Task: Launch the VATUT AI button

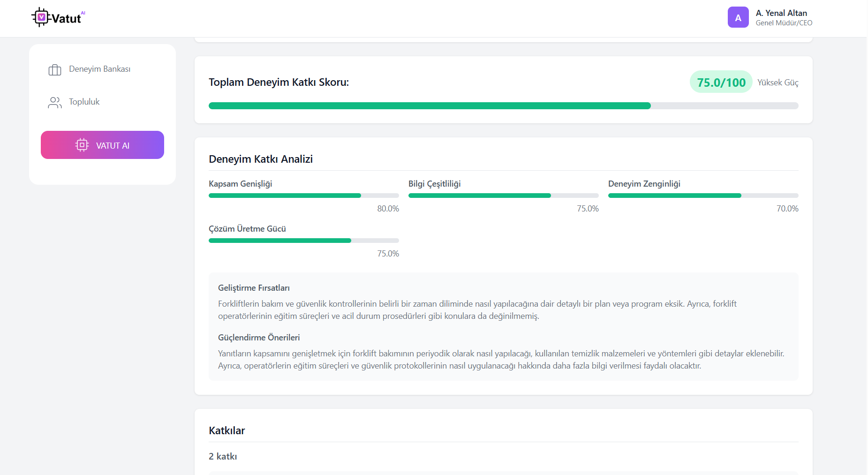Action: 102,145
